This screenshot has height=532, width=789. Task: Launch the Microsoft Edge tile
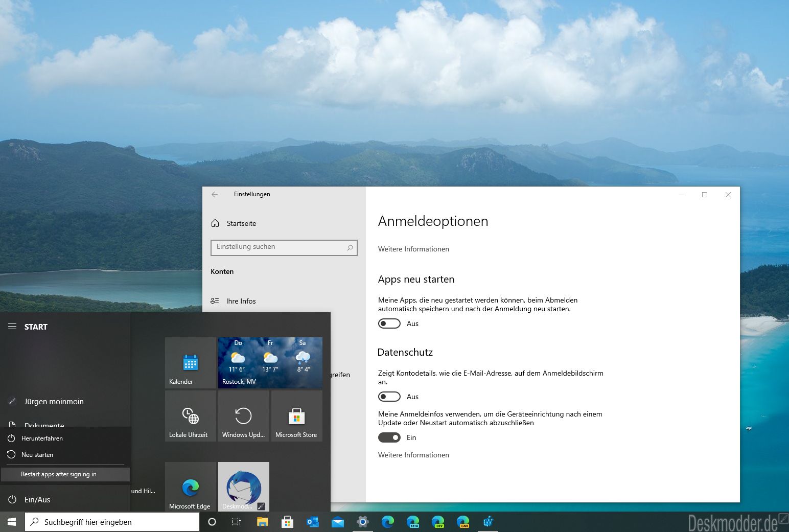(x=191, y=487)
